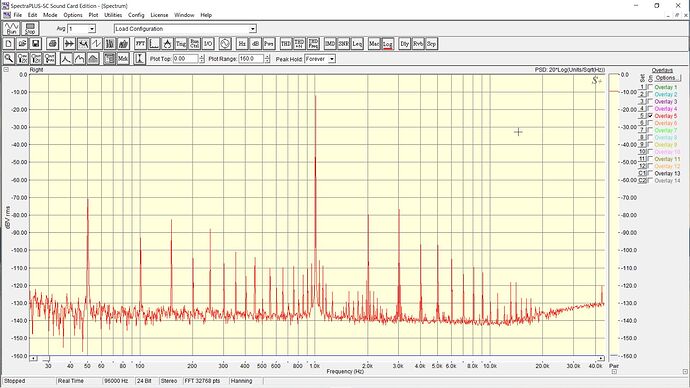Click overlay set button 5
The width and height of the screenshot is (690, 388).
pos(642,116)
